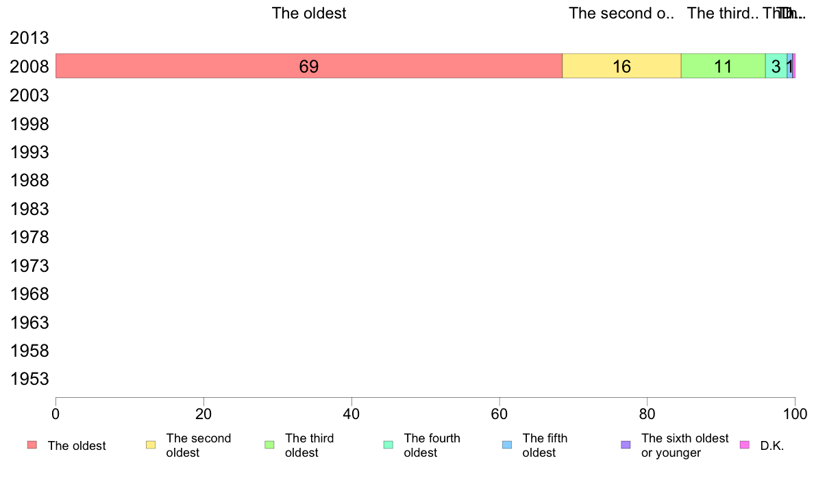Screen dimensions: 814x504
Task: Click the pink D.K. legend swatch
Action: [x=744, y=445]
